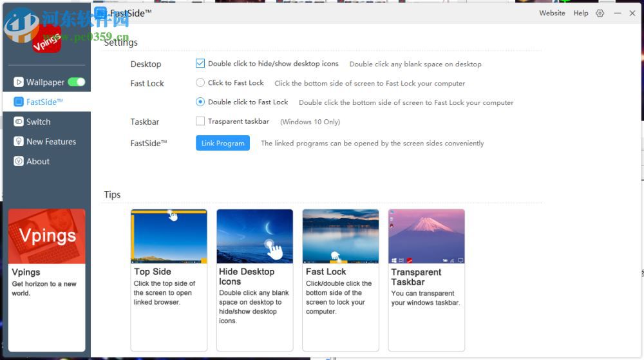Click the Switch icon in sidebar
644x360 pixels.
(19, 122)
